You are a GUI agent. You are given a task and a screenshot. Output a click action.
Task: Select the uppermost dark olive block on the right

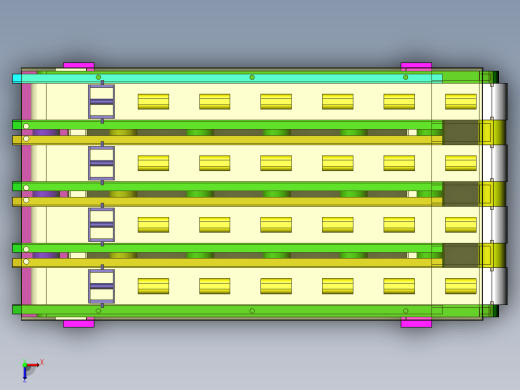460,132
